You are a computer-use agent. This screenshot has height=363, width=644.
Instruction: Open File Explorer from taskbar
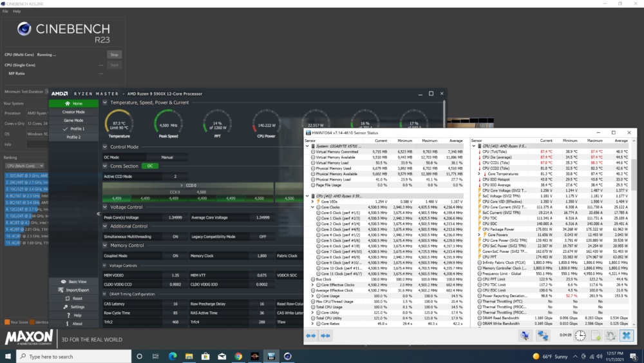pyautogui.click(x=189, y=356)
